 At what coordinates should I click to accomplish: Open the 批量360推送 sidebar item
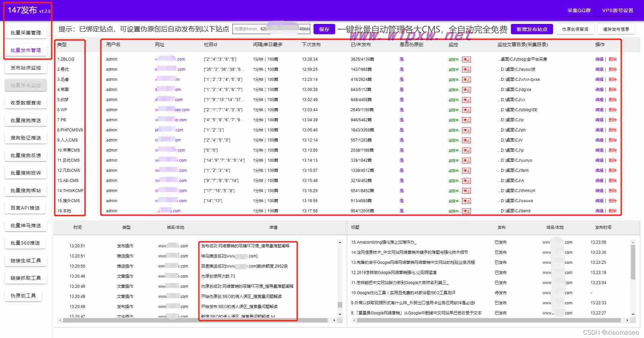pyautogui.click(x=26, y=243)
